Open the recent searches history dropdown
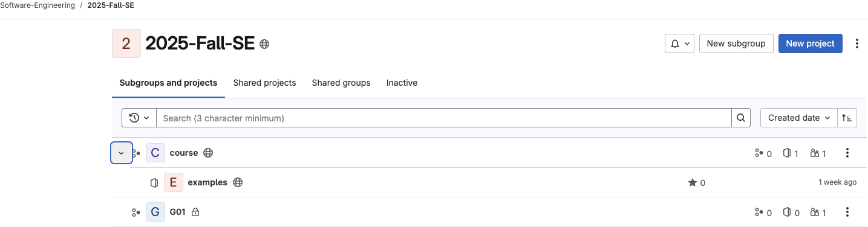 click(x=139, y=118)
